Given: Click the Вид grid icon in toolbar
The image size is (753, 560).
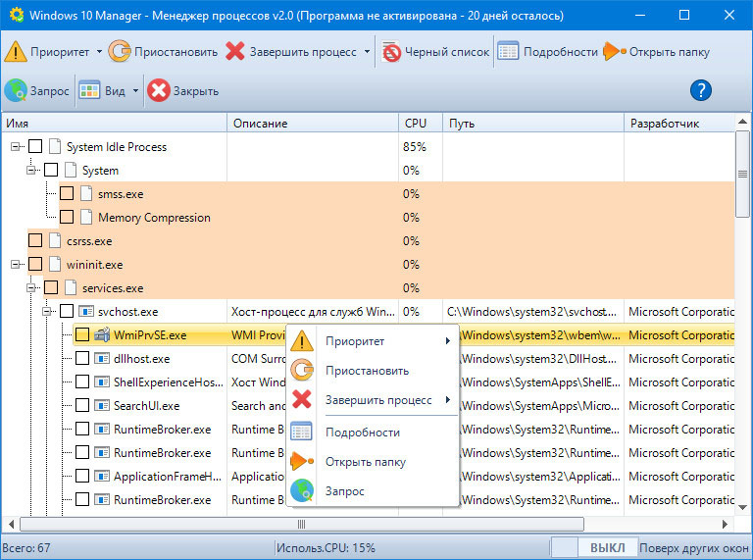Looking at the screenshot, I should [89, 90].
